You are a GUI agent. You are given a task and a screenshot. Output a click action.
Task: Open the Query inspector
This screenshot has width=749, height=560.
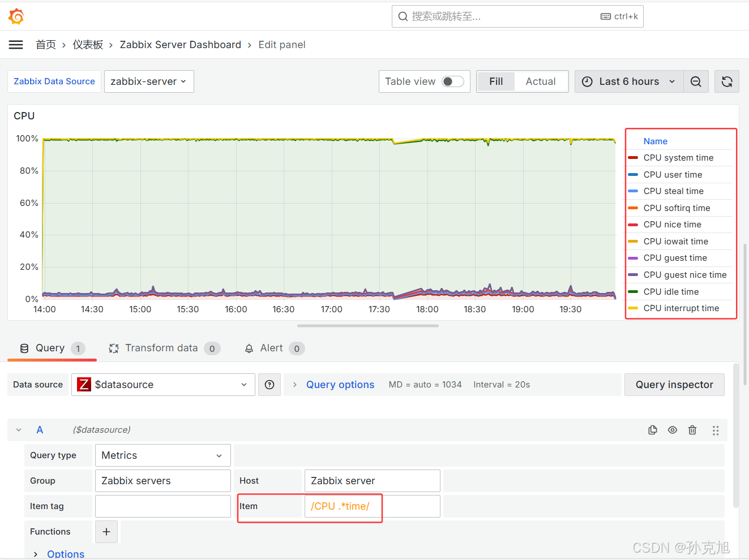[x=674, y=385]
